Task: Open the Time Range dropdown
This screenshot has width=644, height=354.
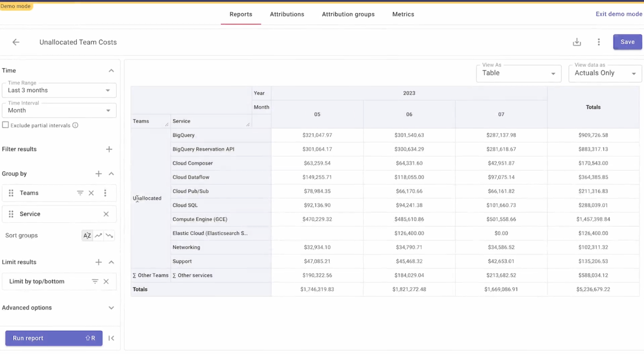Action: (x=59, y=90)
